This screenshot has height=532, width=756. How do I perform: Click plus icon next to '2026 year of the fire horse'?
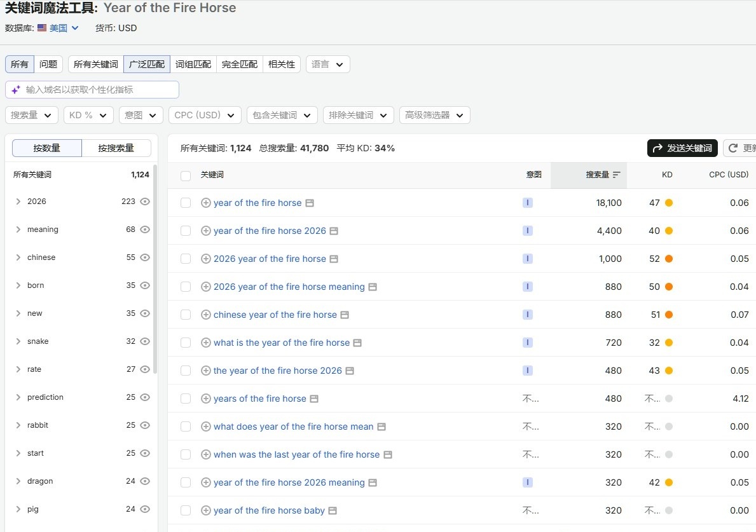[206, 259]
